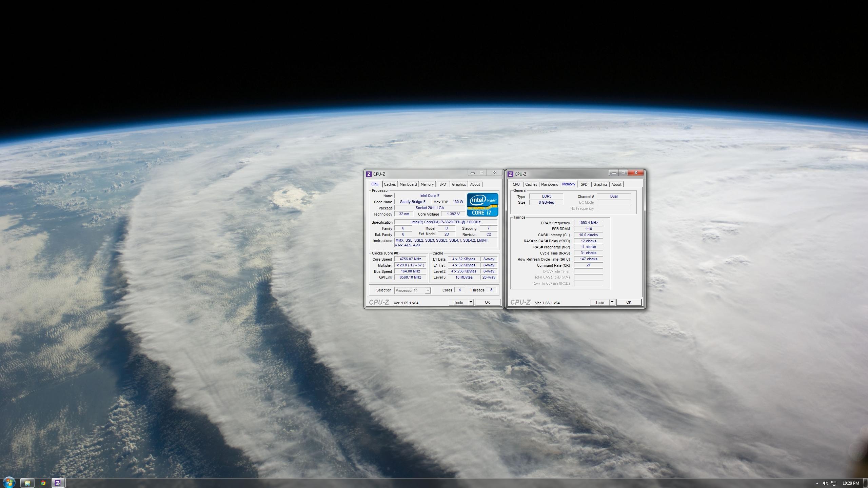Select the CPU tab in the processor-info window

pyautogui.click(x=375, y=184)
